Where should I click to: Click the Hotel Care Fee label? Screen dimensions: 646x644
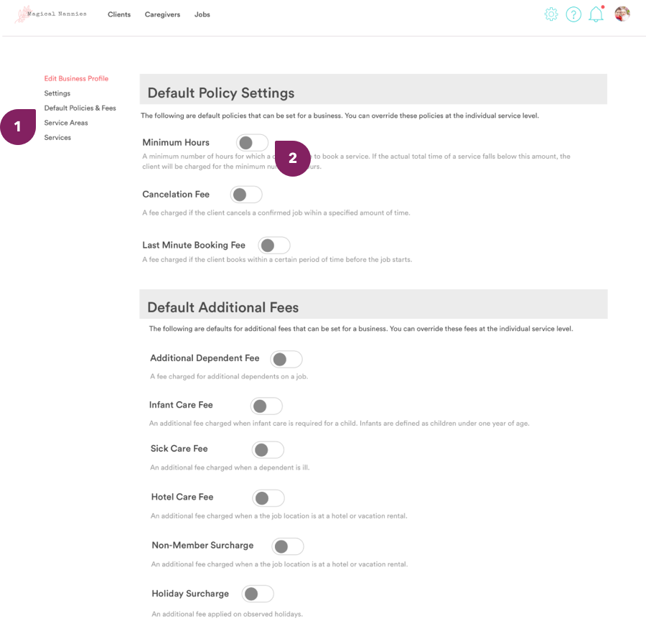(x=182, y=497)
